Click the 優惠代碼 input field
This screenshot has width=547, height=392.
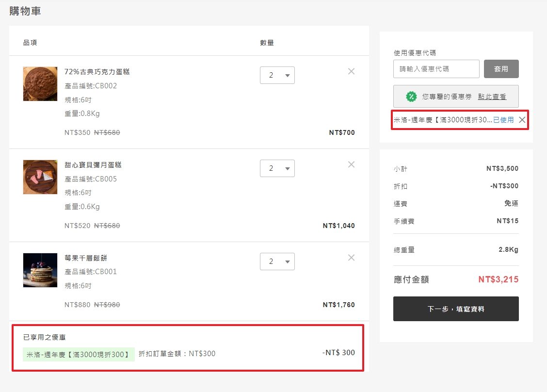click(x=435, y=68)
